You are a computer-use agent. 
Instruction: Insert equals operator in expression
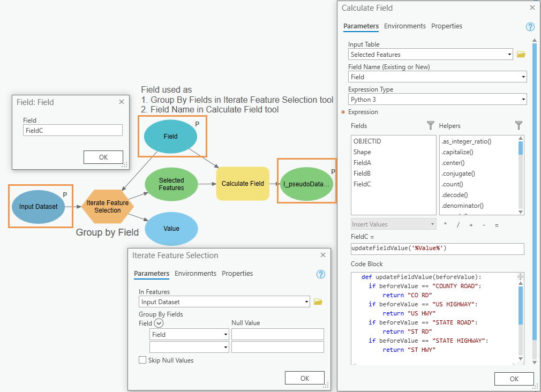497,224
